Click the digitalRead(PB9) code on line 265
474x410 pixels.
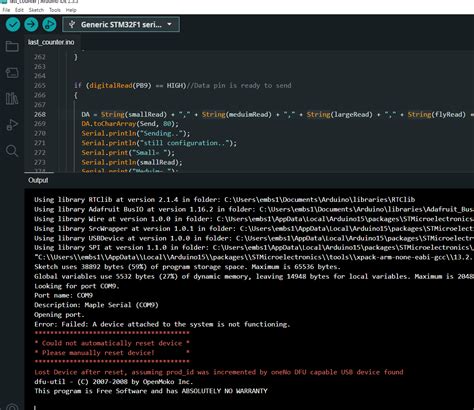(120, 85)
